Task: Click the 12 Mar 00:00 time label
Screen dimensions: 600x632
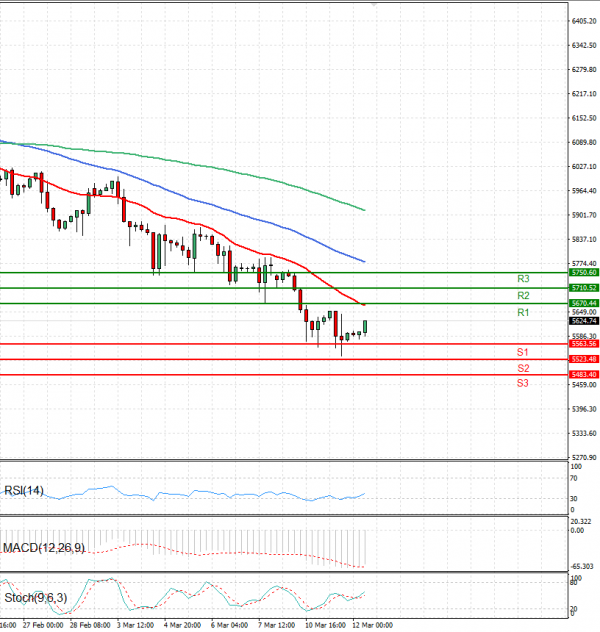Action: (x=372, y=625)
